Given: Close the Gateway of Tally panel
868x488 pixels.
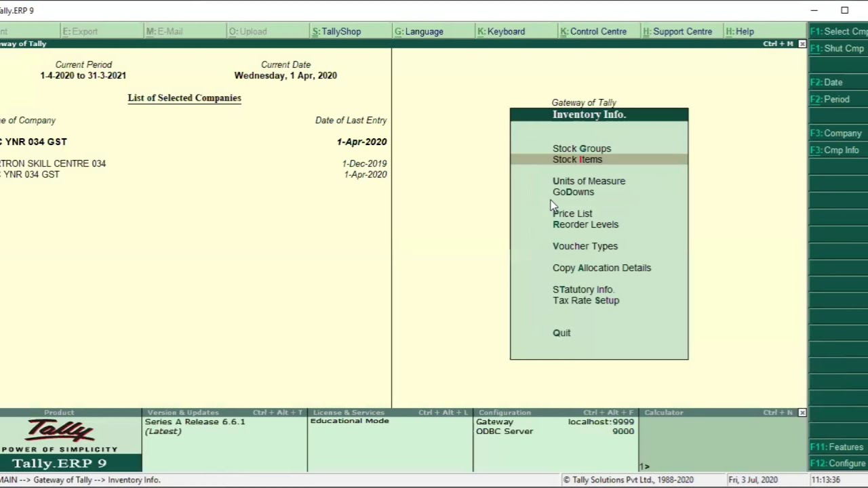Looking at the screenshot, I should point(802,44).
